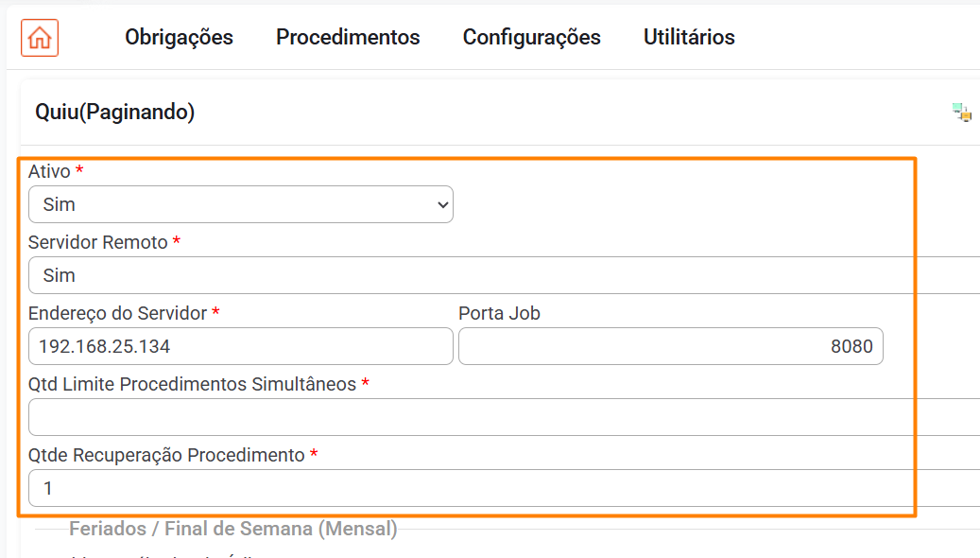This screenshot has height=558, width=980.
Task: Click the Ativo field label
Action: click(49, 171)
